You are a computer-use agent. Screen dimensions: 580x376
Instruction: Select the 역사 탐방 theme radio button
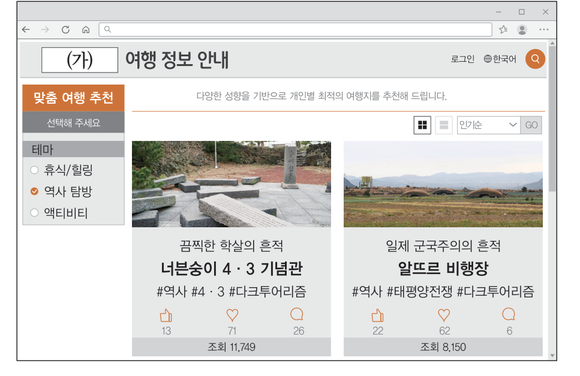click(x=34, y=191)
